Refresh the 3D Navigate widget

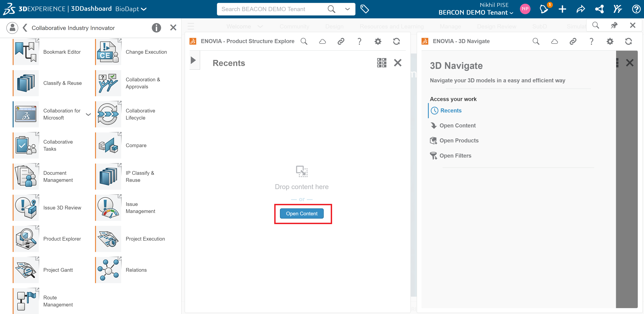tap(629, 41)
